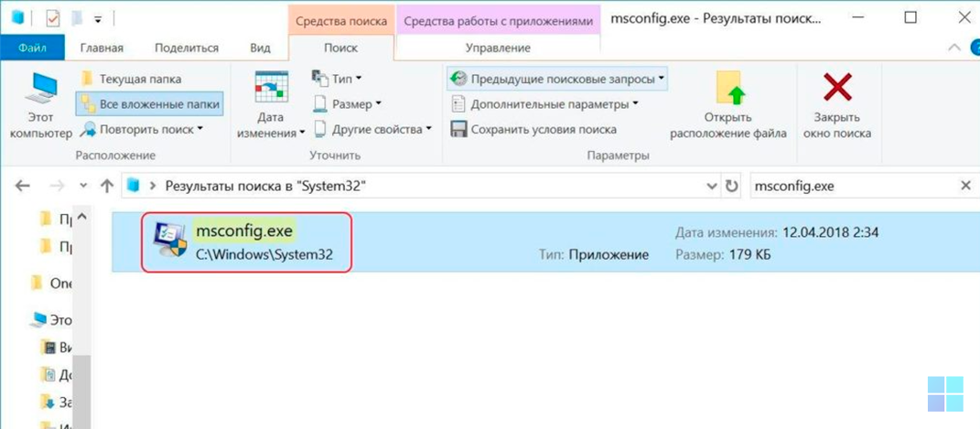
Task: Select the Ви... video folder in navigation pane
Action: coord(58,348)
